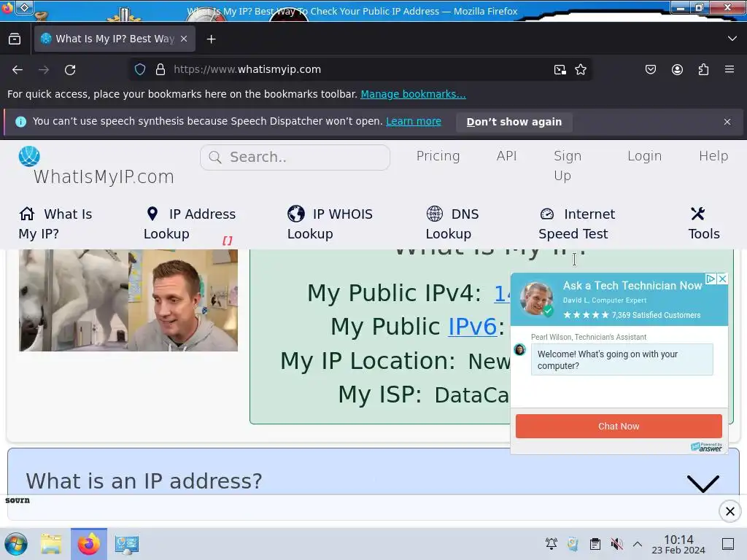The height and width of the screenshot is (560, 747).
Task: Click the muted volume tray icon
Action: tap(616, 544)
